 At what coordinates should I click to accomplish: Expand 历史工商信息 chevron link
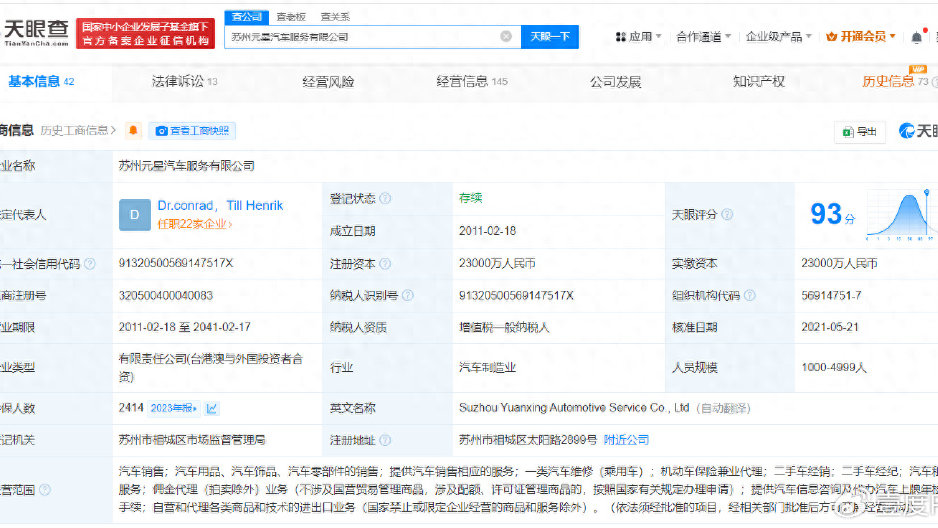[78, 130]
